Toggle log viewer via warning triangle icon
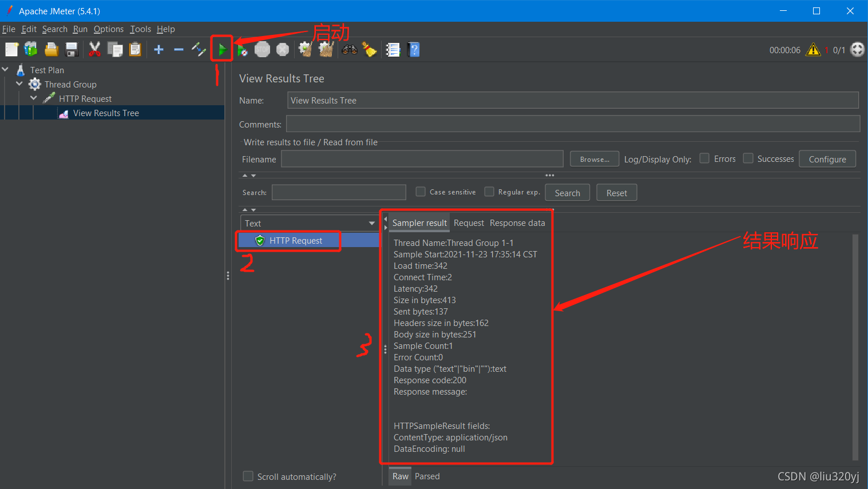 pos(813,50)
